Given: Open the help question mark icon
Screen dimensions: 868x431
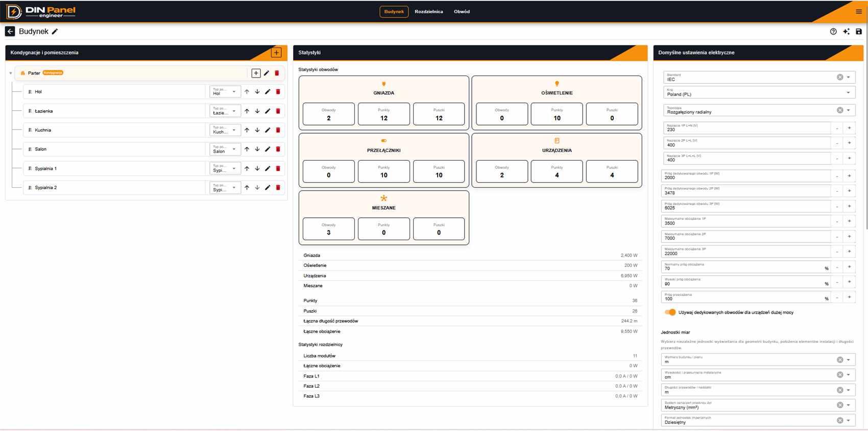Looking at the screenshot, I should click(833, 32).
